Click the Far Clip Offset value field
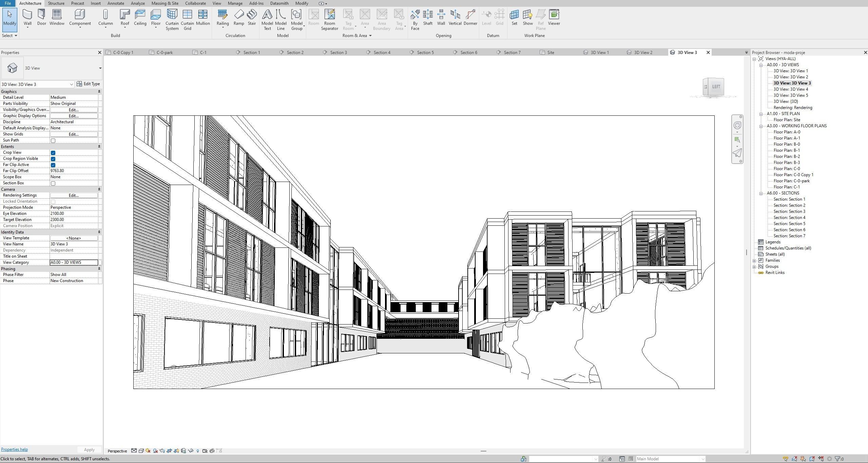Viewport: 868px width, 463px height. (x=74, y=171)
